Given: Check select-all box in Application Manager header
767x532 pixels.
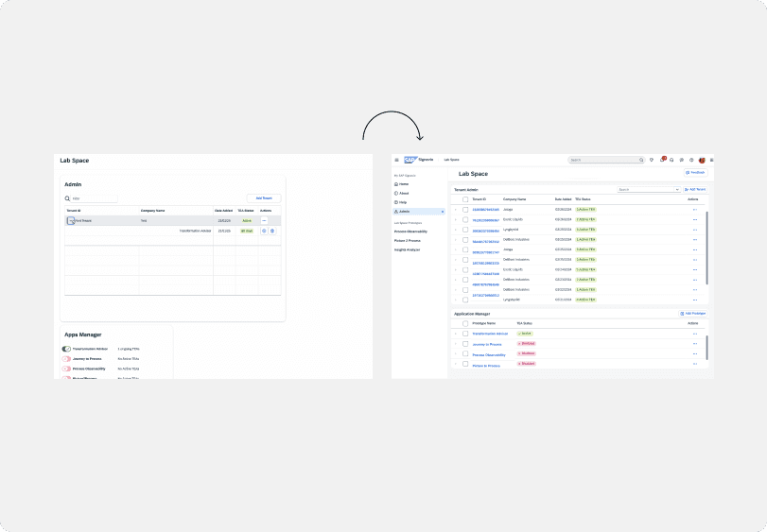Looking at the screenshot, I should (465, 323).
